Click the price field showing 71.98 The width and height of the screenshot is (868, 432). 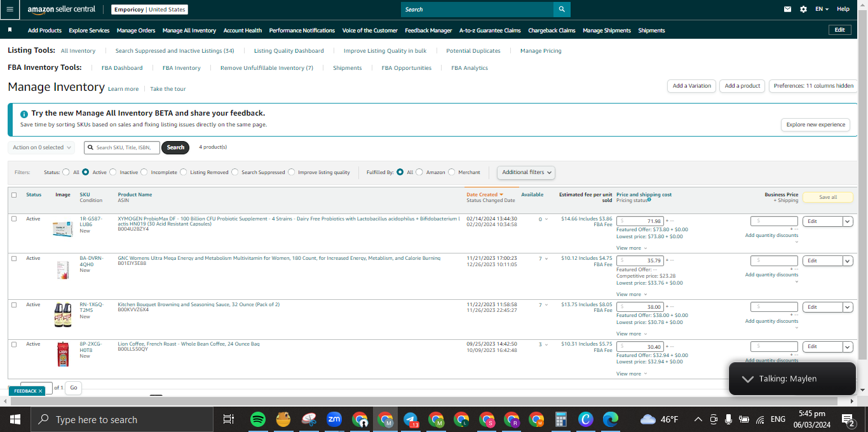point(640,221)
